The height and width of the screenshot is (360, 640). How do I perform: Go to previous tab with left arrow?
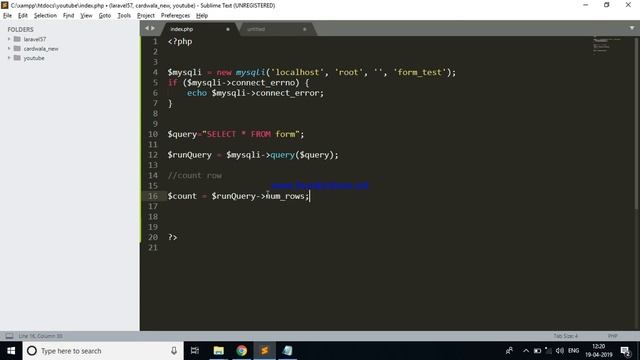[x=147, y=28]
